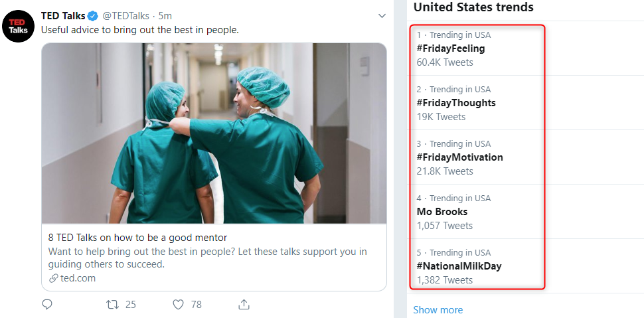644x318 pixels.
Task: Select the #FridayThoughts trending hashtag
Action: point(456,103)
